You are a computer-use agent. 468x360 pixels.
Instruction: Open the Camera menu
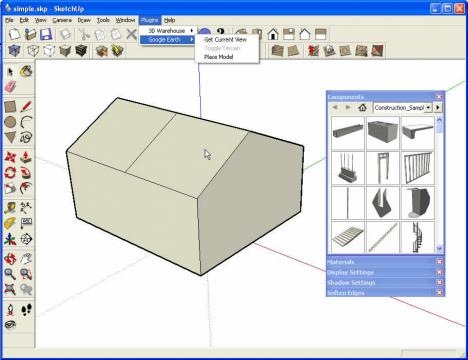point(62,20)
